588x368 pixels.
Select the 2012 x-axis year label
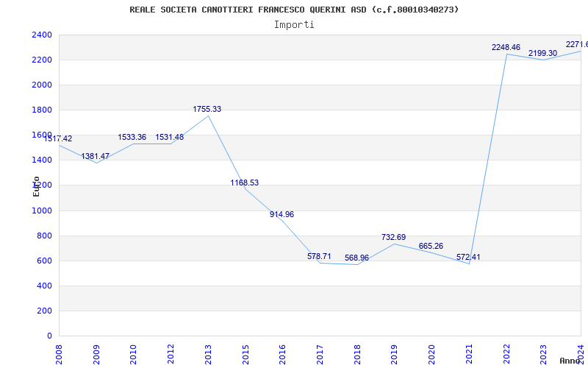pos(171,354)
